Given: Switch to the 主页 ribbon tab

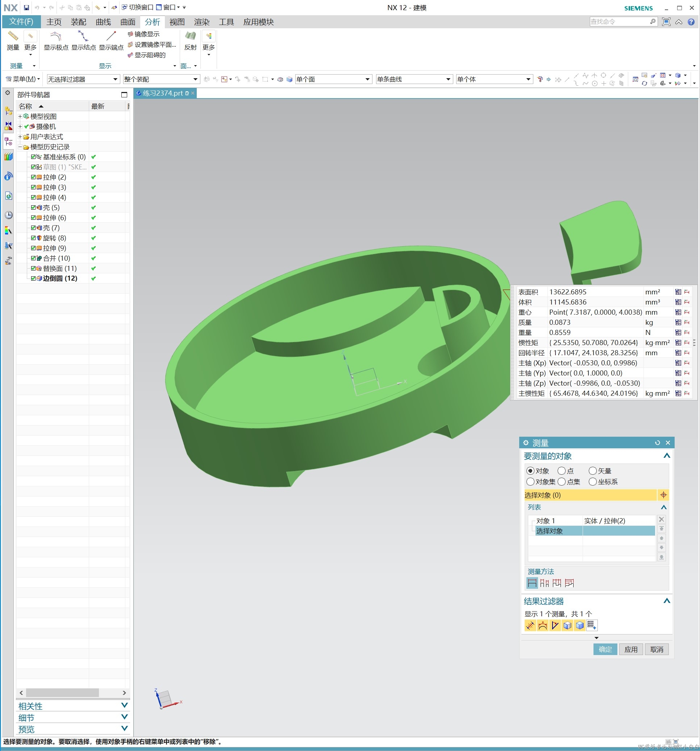Looking at the screenshot, I should 54,22.
